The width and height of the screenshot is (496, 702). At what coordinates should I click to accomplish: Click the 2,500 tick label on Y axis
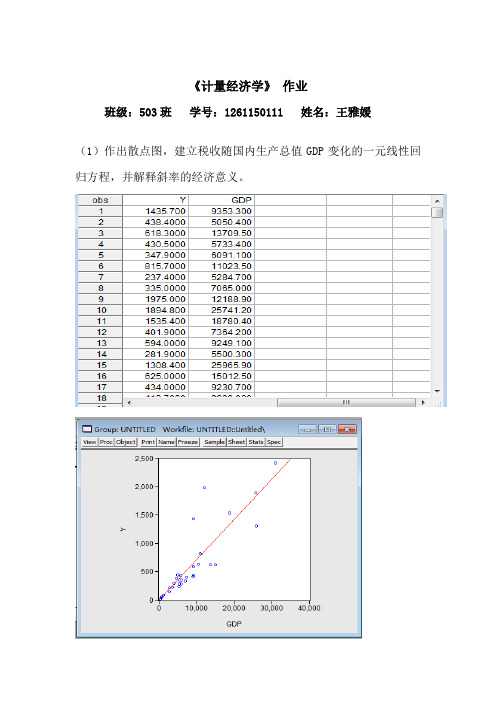tap(144, 458)
